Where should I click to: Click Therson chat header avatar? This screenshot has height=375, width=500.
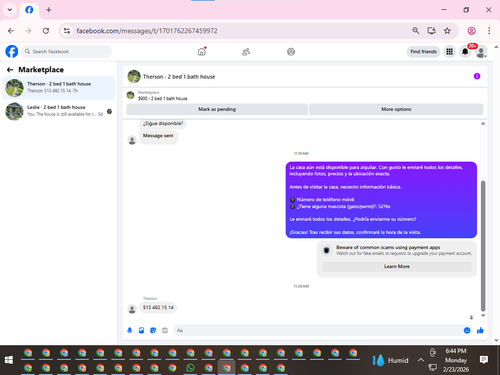click(134, 76)
